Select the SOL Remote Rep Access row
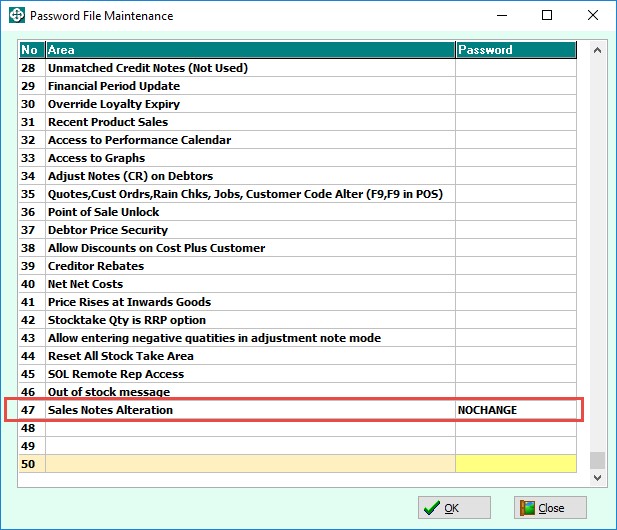The image size is (617, 530). point(297,374)
